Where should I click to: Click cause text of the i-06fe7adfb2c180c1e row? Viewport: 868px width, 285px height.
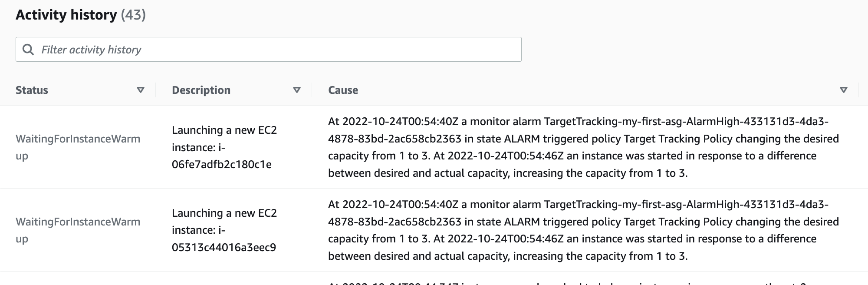[583, 147]
